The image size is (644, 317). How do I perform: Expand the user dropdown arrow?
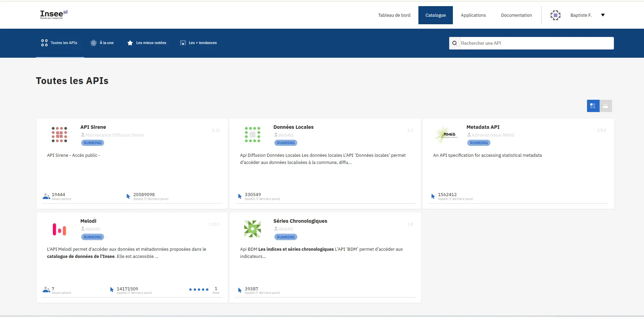point(603,15)
